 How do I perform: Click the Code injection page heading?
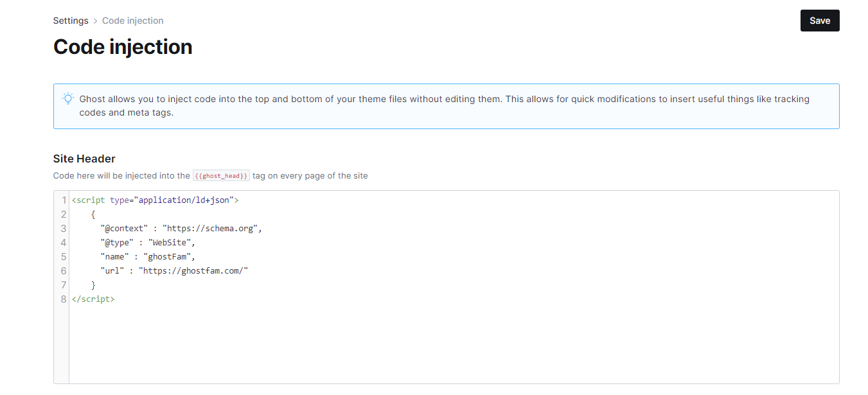[x=123, y=47]
